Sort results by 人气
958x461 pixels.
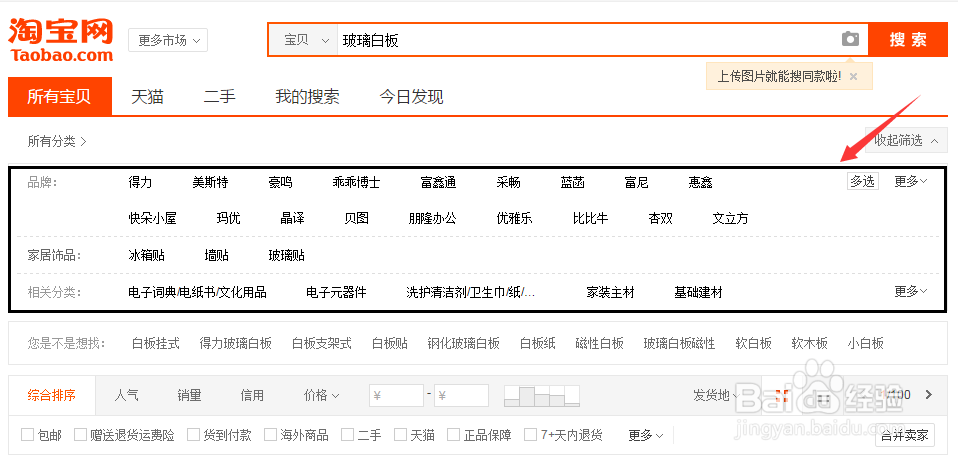126,395
